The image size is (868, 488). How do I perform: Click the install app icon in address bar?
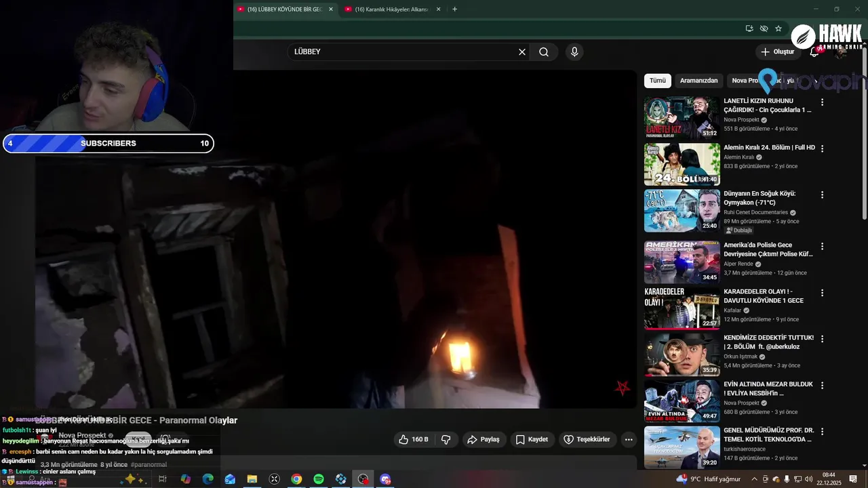749,28
